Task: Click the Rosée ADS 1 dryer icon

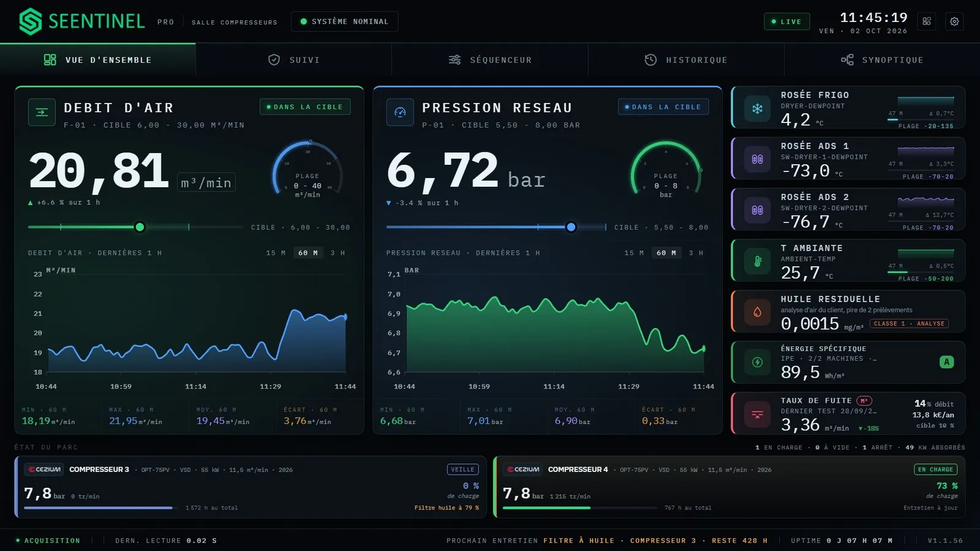Action: click(x=758, y=159)
